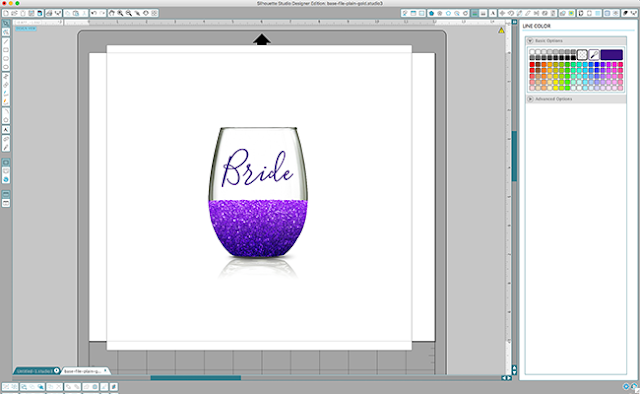The width and height of the screenshot is (640, 394).
Task: Click the Undo arrow in top toolbar
Action: pyautogui.click(x=93, y=13)
